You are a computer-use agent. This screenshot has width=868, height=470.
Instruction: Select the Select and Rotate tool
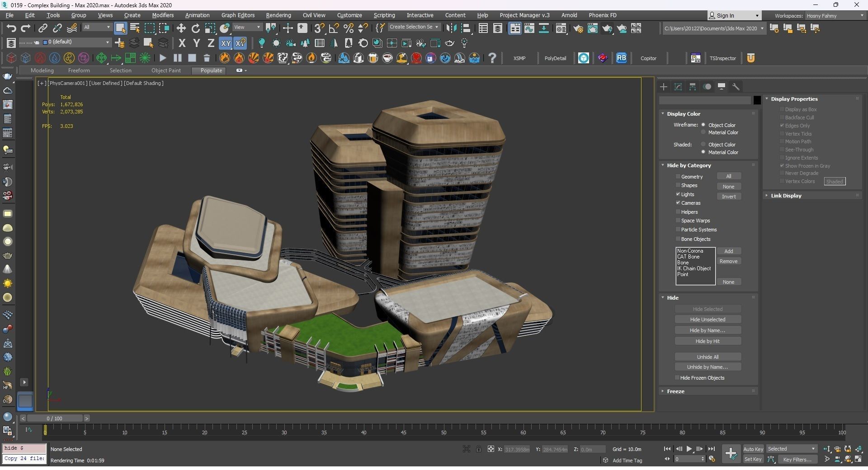click(x=196, y=28)
